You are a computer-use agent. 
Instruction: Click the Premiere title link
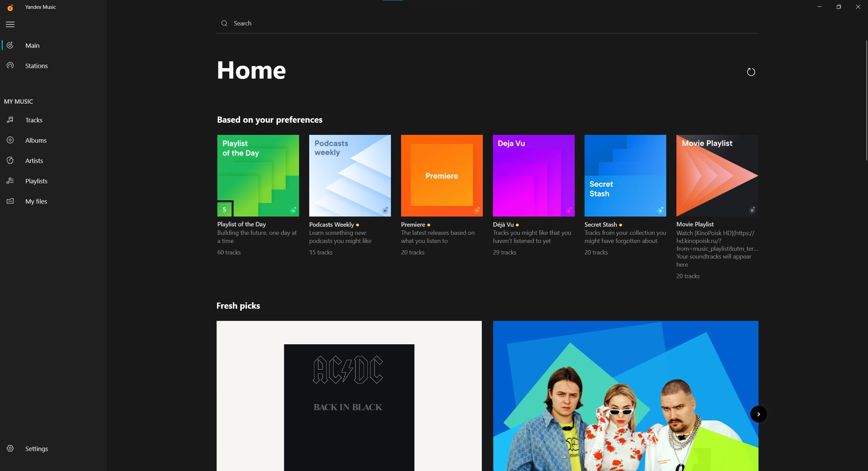(x=413, y=225)
